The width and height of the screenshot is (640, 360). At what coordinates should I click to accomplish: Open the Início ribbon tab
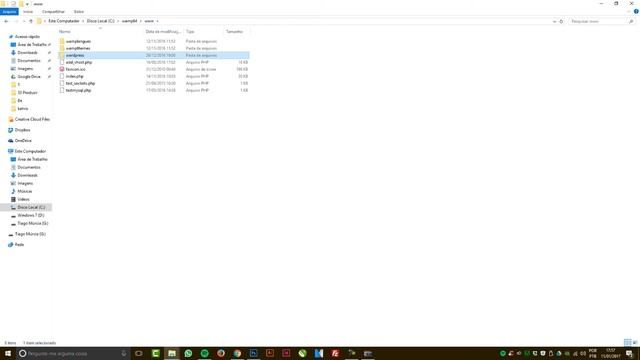28,12
